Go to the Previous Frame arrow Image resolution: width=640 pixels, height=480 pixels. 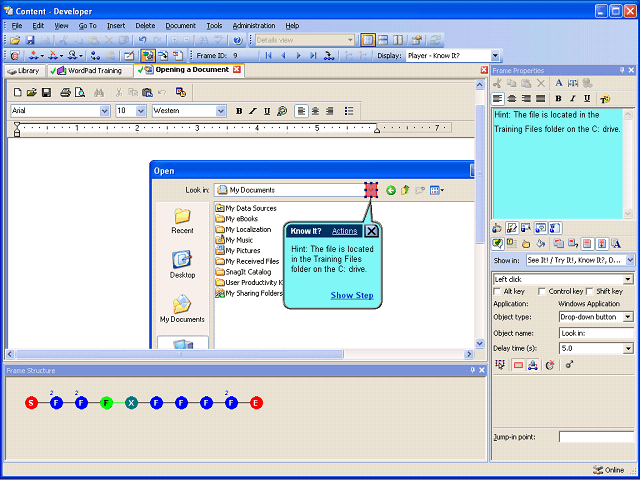pyautogui.click(x=283, y=56)
